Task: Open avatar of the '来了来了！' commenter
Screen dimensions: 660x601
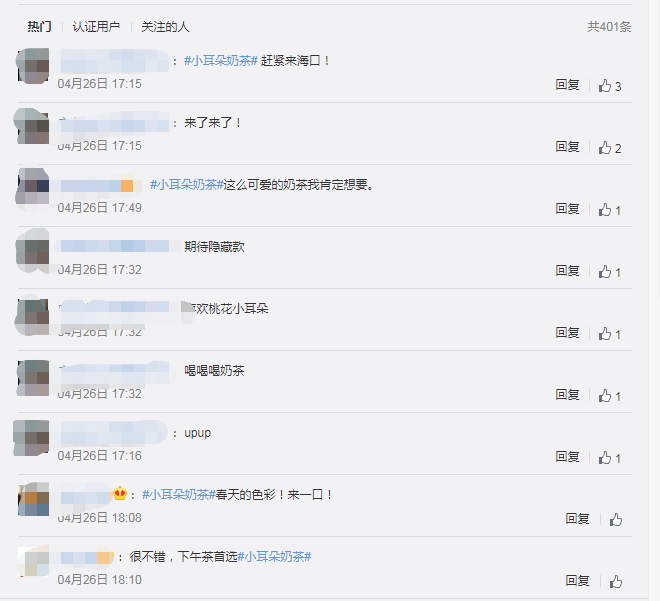Action: (32, 127)
